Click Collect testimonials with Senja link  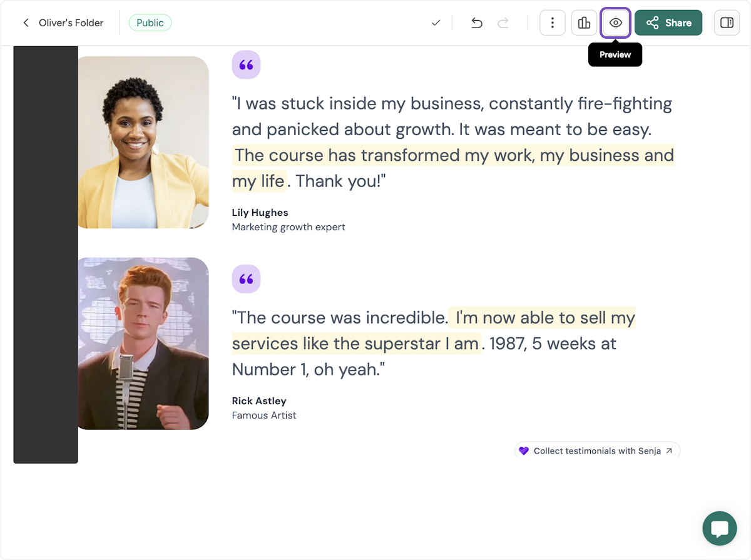[597, 451]
